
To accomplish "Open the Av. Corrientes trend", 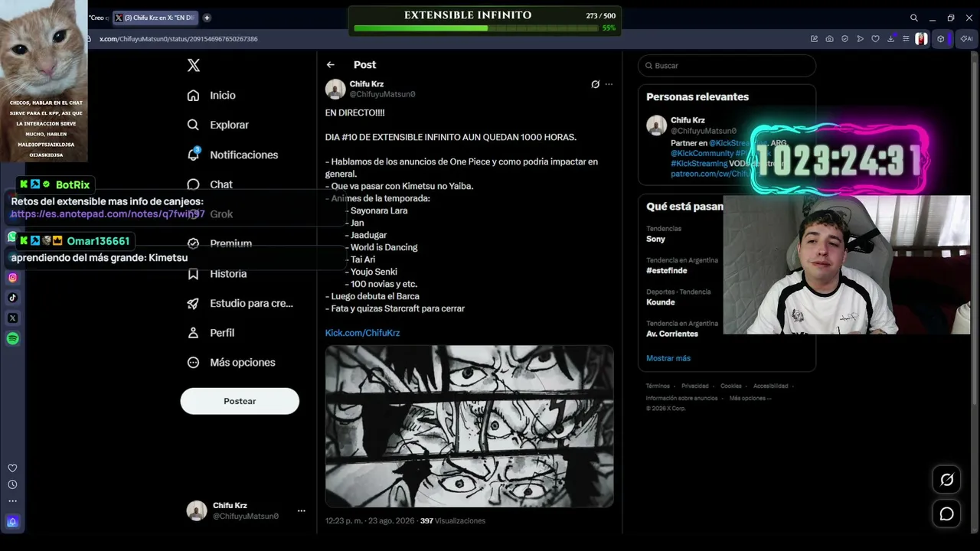I will coord(672,334).
